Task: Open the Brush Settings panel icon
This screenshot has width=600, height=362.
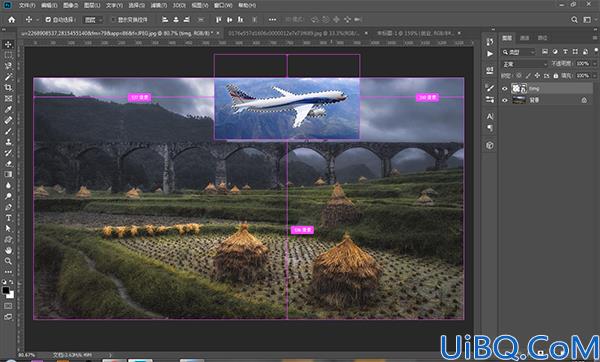Action: point(490,88)
